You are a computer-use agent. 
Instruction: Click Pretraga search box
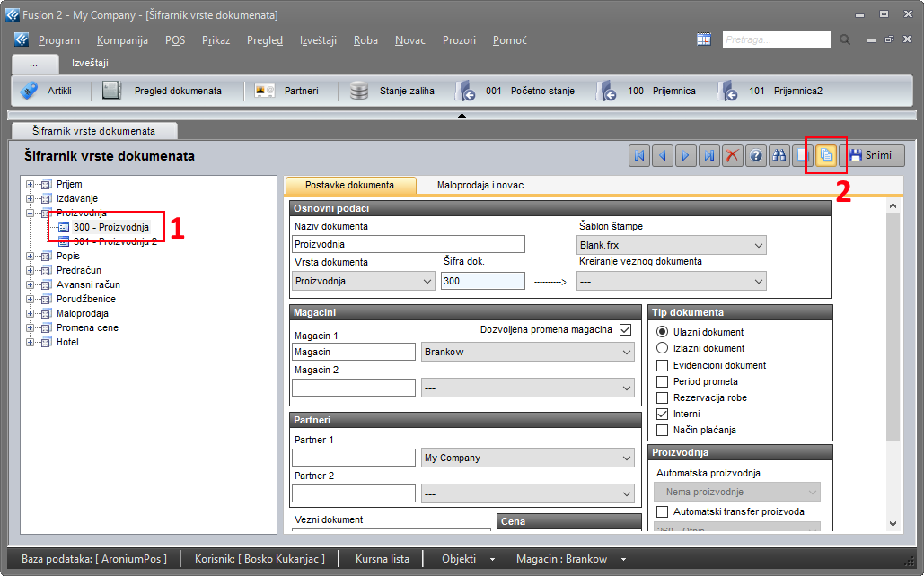(776, 39)
